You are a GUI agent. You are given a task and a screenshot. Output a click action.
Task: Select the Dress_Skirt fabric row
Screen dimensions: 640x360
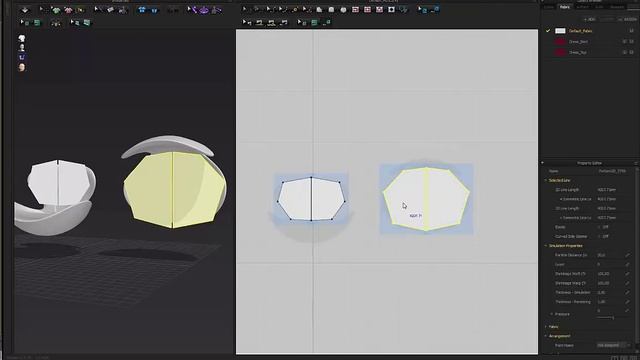(x=590, y=42)
